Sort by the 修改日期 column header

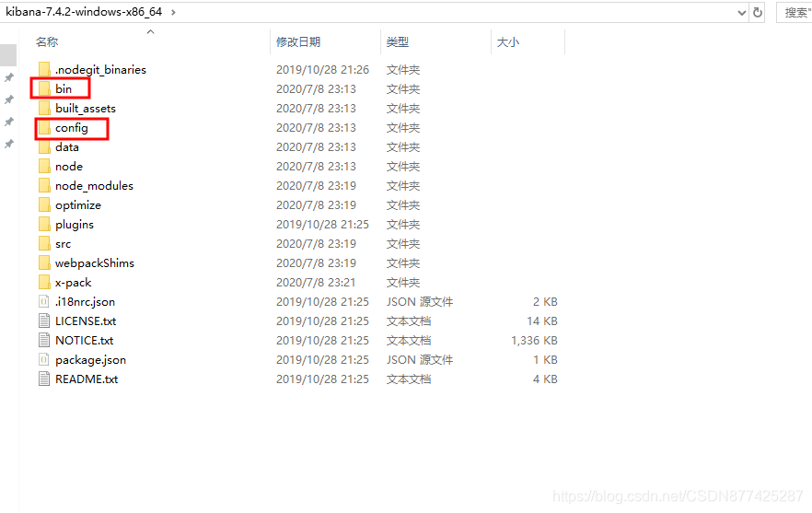pyautogui.click(x=298, y=42)
